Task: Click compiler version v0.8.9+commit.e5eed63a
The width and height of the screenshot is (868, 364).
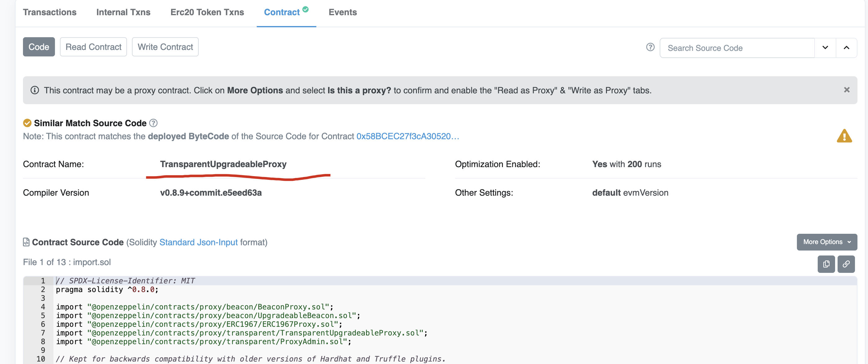Action: (x=211, y=193)
